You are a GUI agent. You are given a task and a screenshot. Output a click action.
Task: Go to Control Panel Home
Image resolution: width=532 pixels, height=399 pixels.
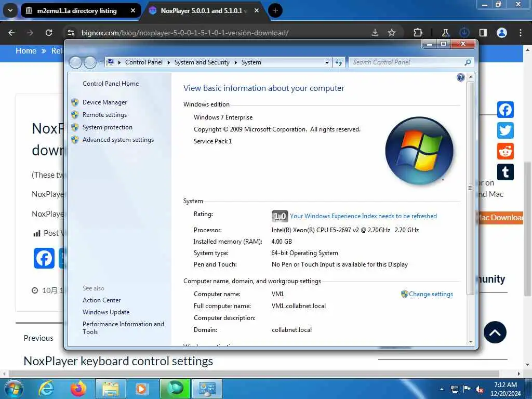pyautogui.click(x=111, y=84)
